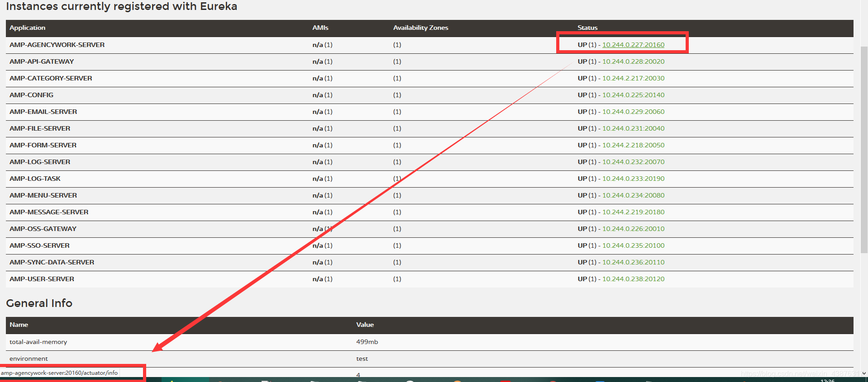Select the AMP-MENU-SERVER application name

(x=43, y=195)
